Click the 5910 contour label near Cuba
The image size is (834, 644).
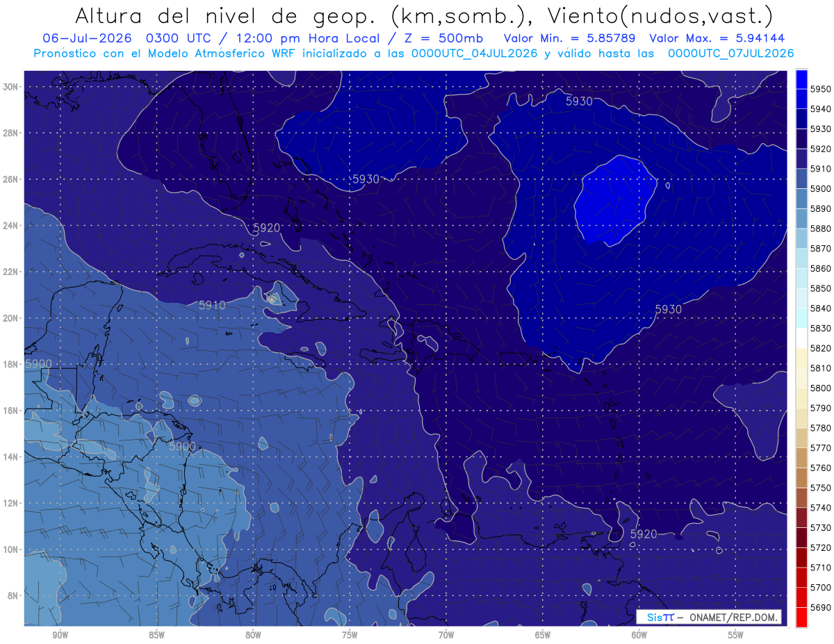[x=212, y=305]
